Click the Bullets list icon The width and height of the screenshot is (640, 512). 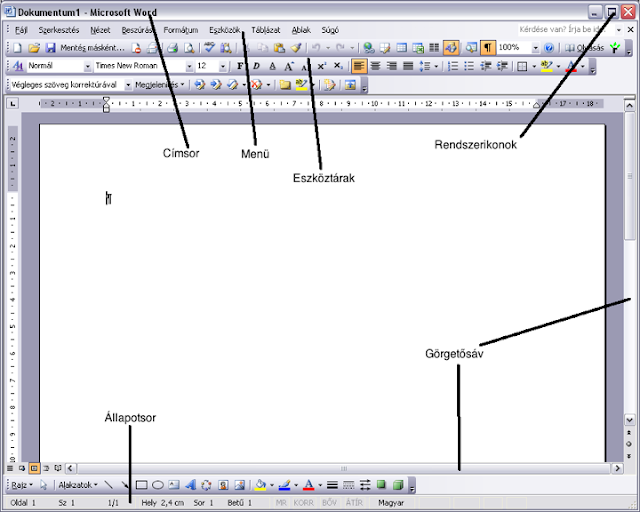click(x=469, y=66)
